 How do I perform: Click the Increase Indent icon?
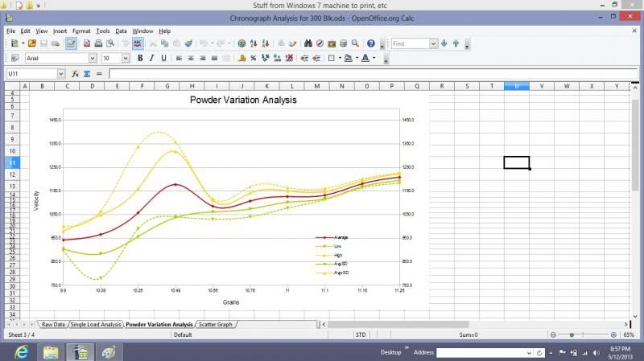point(316,58)
